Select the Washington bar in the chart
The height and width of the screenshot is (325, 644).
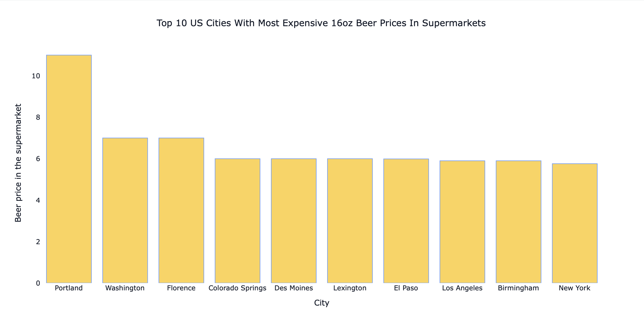pos(125,210)
